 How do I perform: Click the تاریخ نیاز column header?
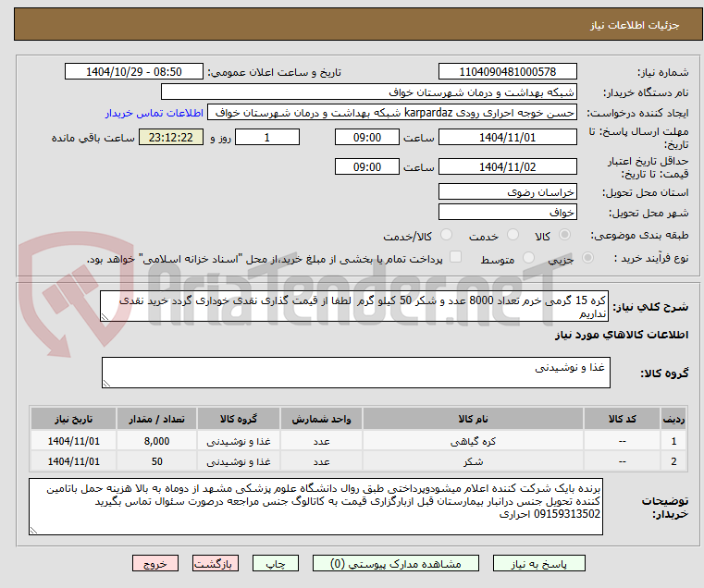click(74, 419)
